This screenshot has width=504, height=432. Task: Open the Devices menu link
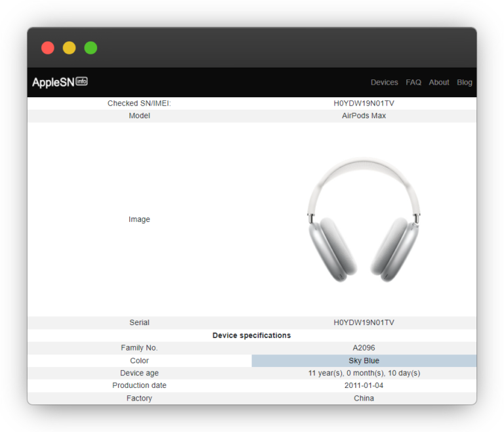(384, 82)
